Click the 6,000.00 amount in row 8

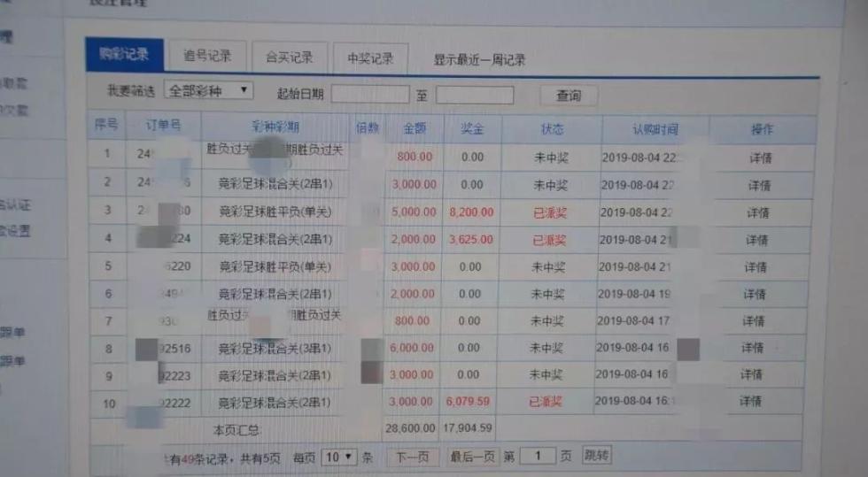[411, 348]
